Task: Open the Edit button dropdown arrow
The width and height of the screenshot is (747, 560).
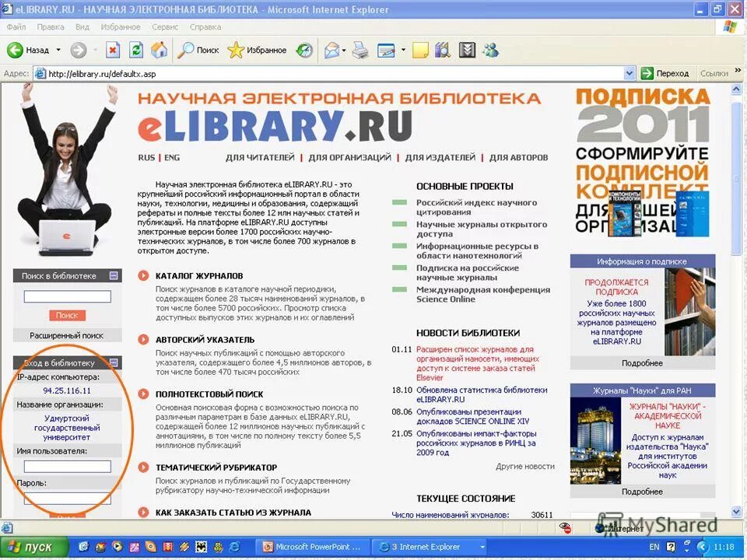Action: (403, 50)
